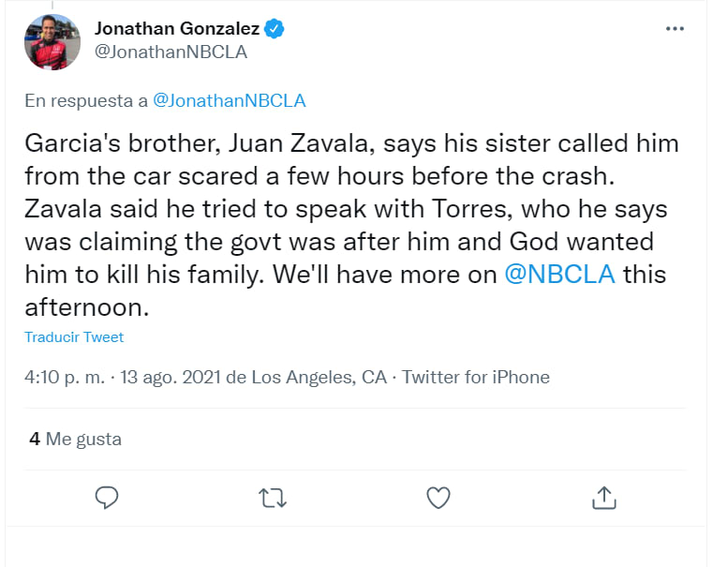This screenshot has width=728, height=567.
Task: Click the reply speech bubble icon
Action: [x=108, y=497]
